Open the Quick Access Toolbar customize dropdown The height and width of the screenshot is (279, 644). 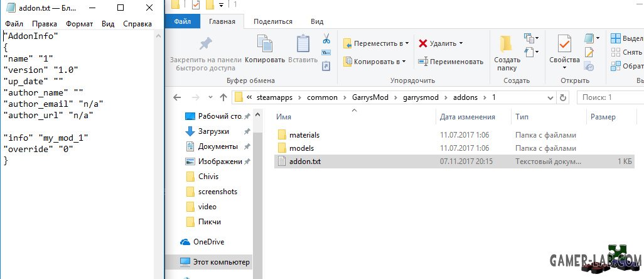[x=222, y=4]
